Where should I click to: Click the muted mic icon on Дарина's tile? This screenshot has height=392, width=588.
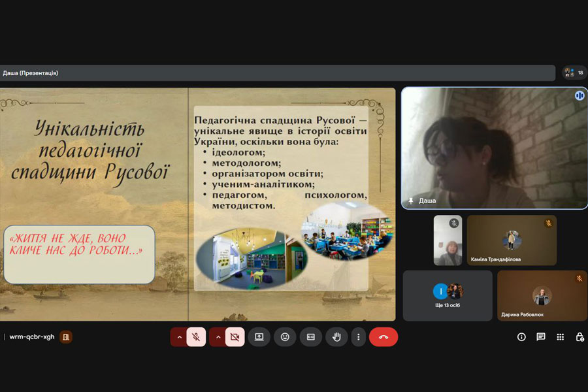coord(580,278)
